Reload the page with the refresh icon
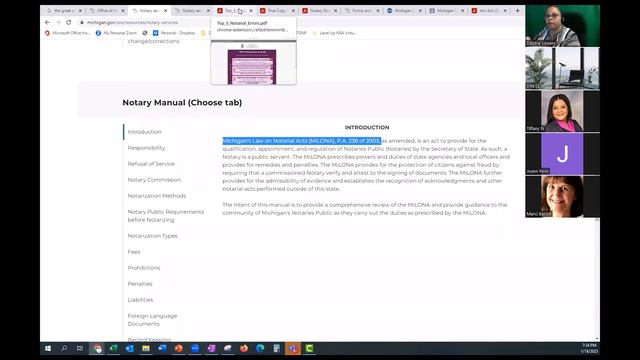Screen dimensions: 640x360 pos(69,22)
